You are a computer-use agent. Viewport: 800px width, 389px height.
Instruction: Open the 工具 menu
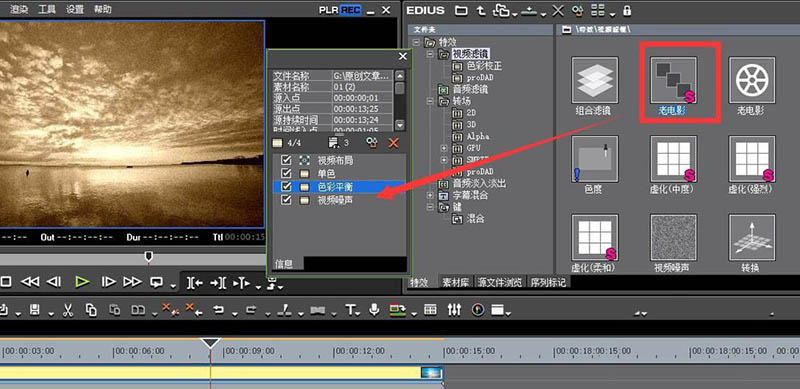tap(47, 10)
